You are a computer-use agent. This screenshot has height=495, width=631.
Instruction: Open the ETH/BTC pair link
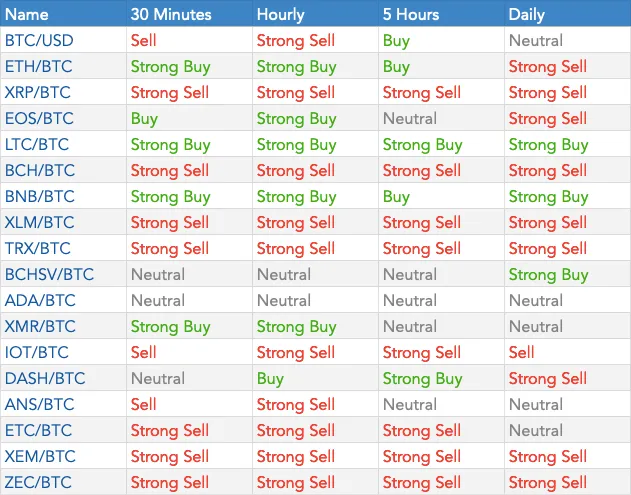tap(39, 66)
